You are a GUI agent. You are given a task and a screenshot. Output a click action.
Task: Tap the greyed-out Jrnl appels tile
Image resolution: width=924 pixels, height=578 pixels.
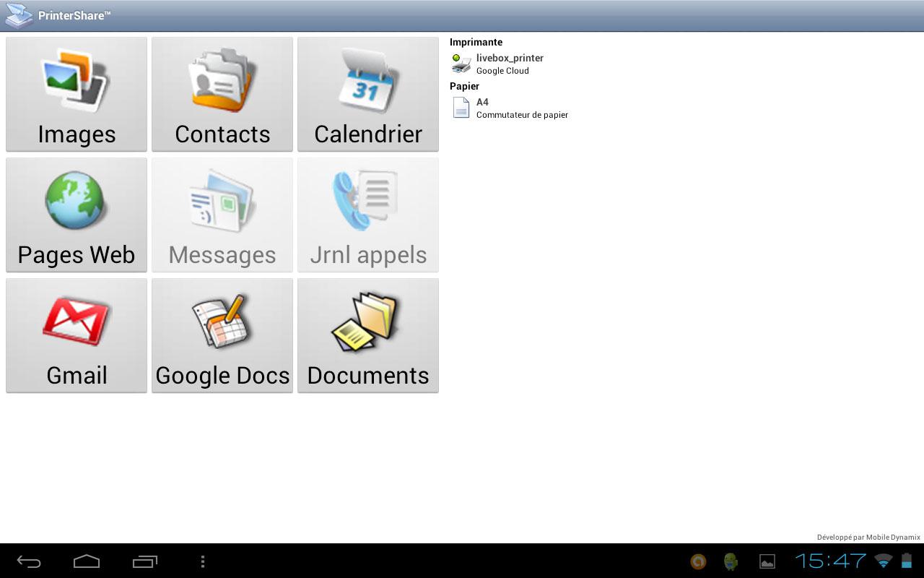(x=368, y=215)
